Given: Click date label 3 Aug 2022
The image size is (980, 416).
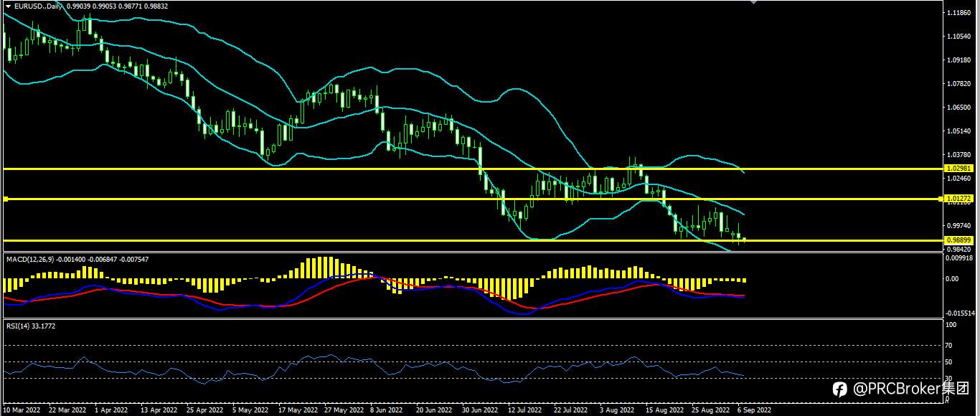Looking at the screenshot, I should [x=616, y=410].
